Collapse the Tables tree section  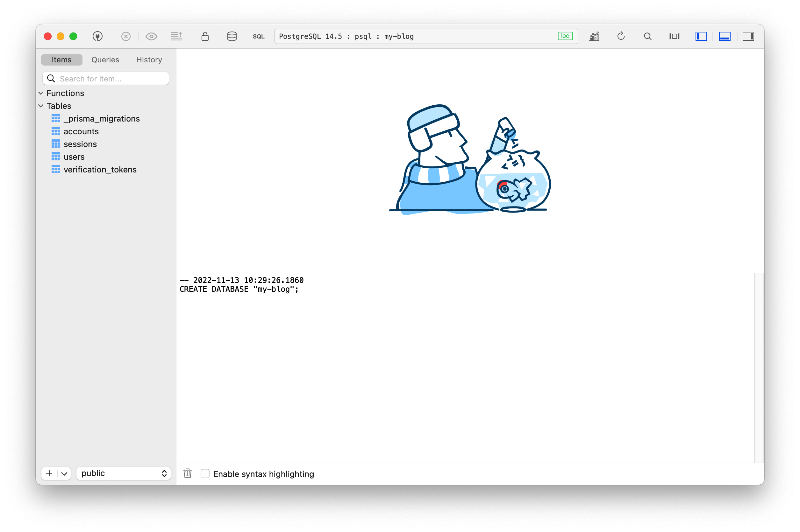pyautogui.click(x=41, y=106)
